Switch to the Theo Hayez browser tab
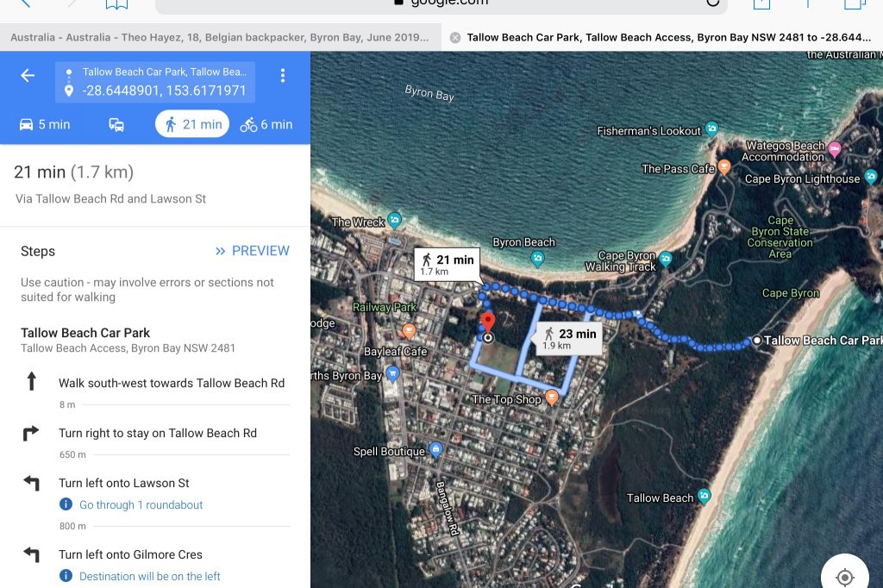This screenshot has height=588, width=883. [x=219, y=37]
